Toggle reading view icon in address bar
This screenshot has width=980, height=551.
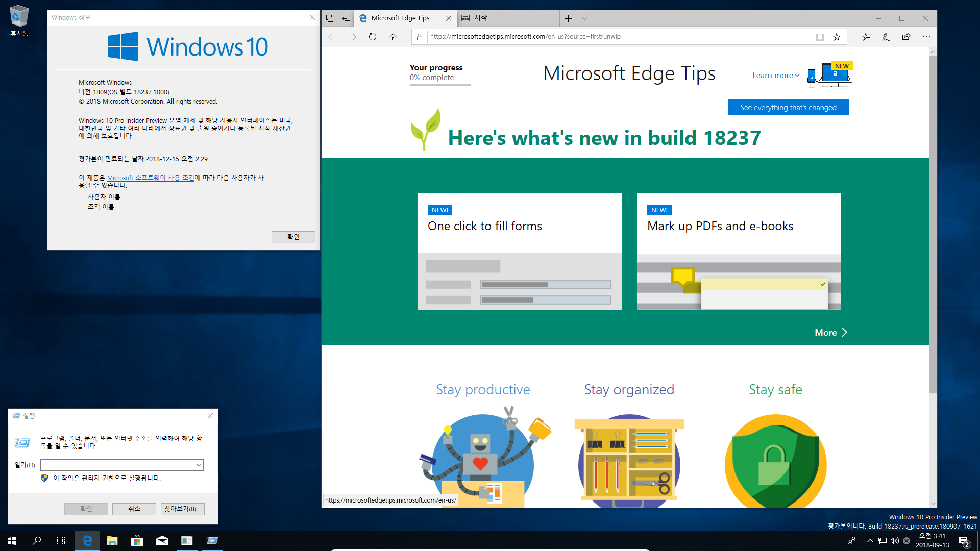tap(820, 37)
